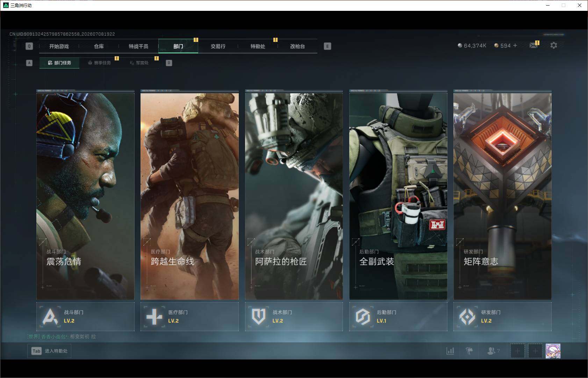Click the 594 currency amount
Image resolution: width=588 pixels, height=378 pixels.
pos(505,46)
